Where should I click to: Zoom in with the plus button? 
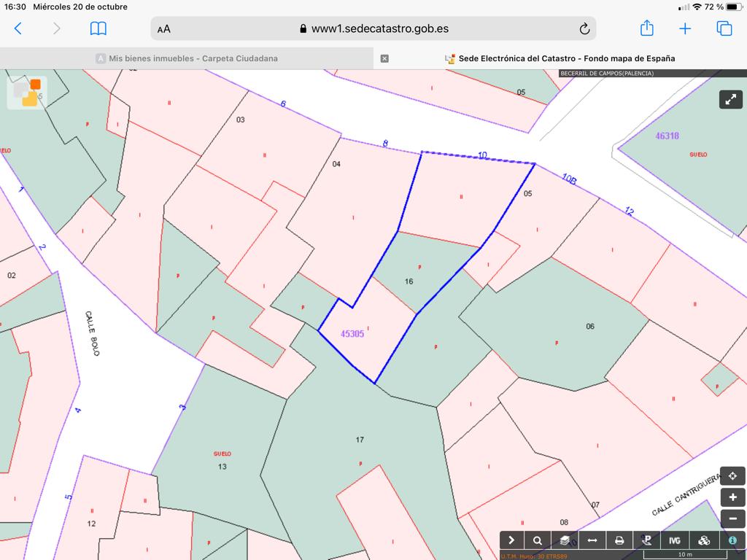[x=732, y=497]
